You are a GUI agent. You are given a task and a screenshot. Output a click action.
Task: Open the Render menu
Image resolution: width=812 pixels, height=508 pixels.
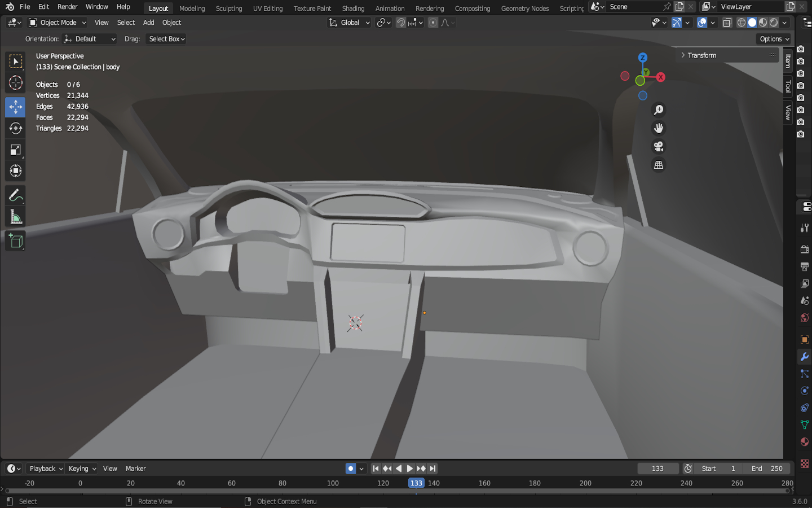(67, 7)
